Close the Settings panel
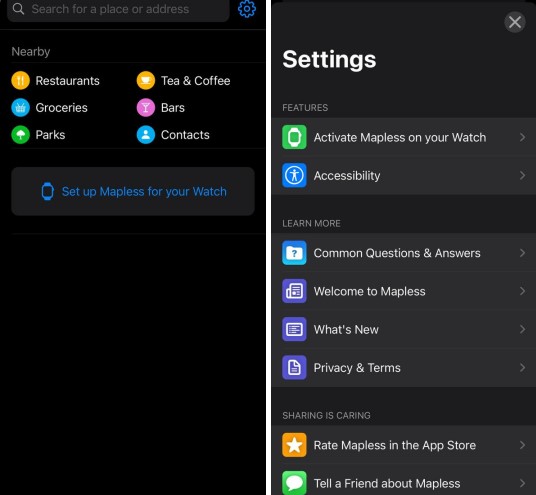 click(515, 22)
